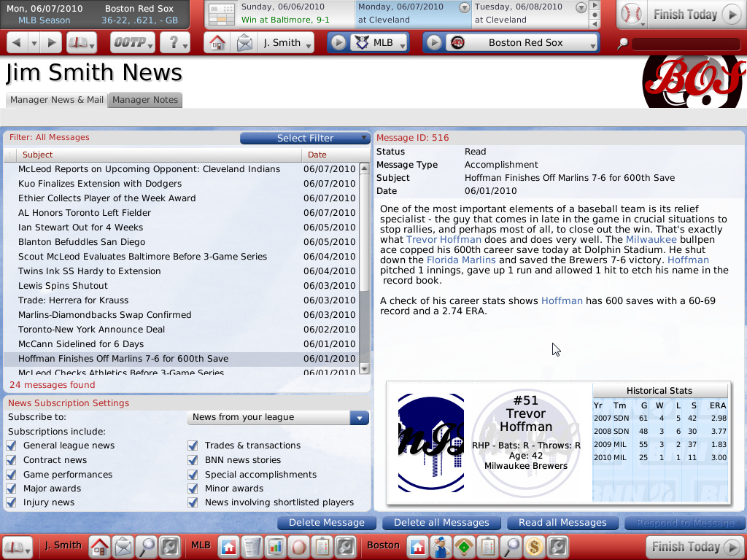Image resolution: width=747 pixels, height=560 pixels.
Task: Click the manager home icon in top toolbar
Action: 216,43
